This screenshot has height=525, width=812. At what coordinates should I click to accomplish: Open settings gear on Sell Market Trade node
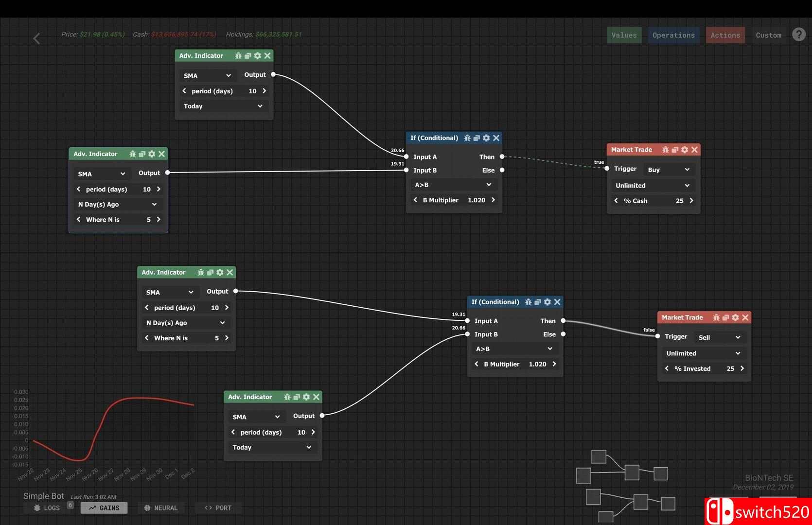tap(735, 317)
